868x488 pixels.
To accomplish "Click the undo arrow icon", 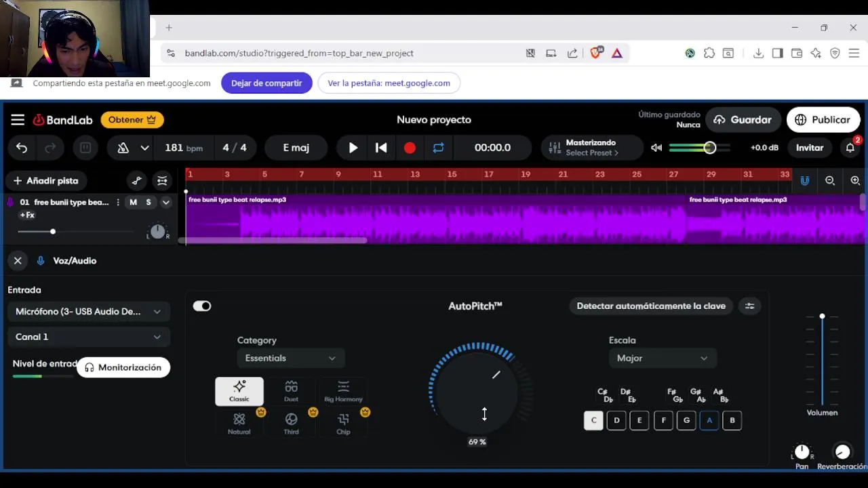I will (22, 148).
